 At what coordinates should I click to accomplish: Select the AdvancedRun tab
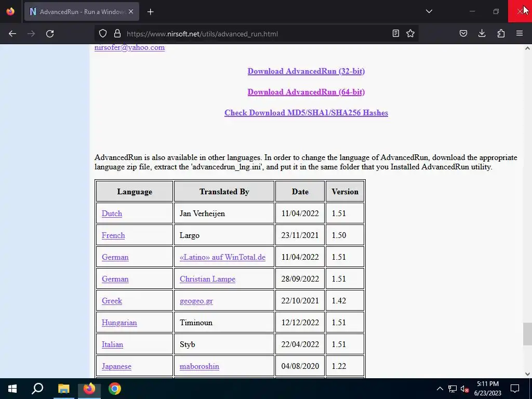(x=82, y=11)
